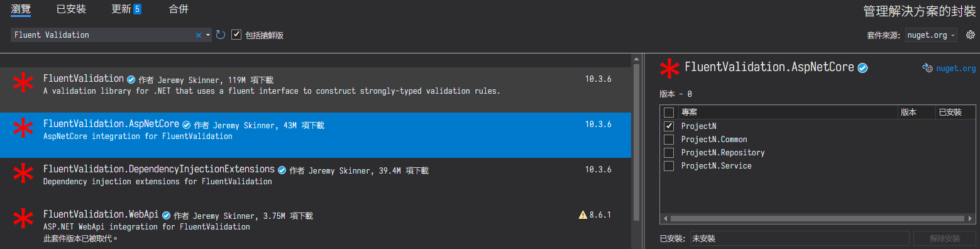Open the nuget.org package source dropdown
Viewport: 980px width, 249px height.
931,35
